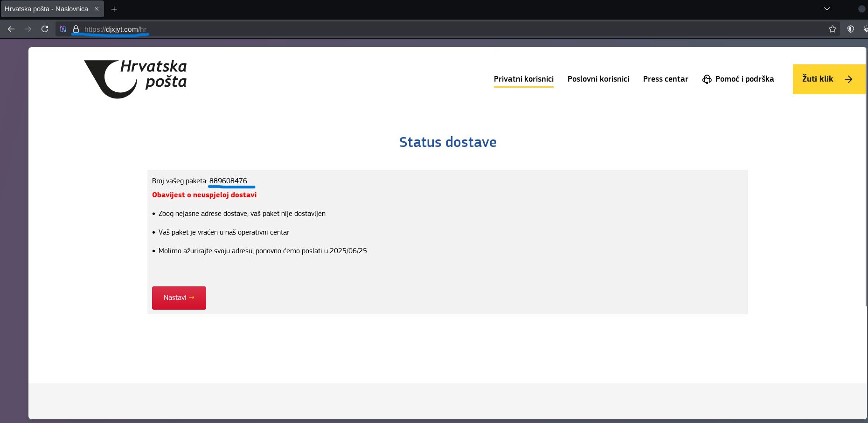Image resolution: width=868 pixels, height=423 pixels.
Task: Open the Poslovni korisnici menu
Action: [598, 79]
